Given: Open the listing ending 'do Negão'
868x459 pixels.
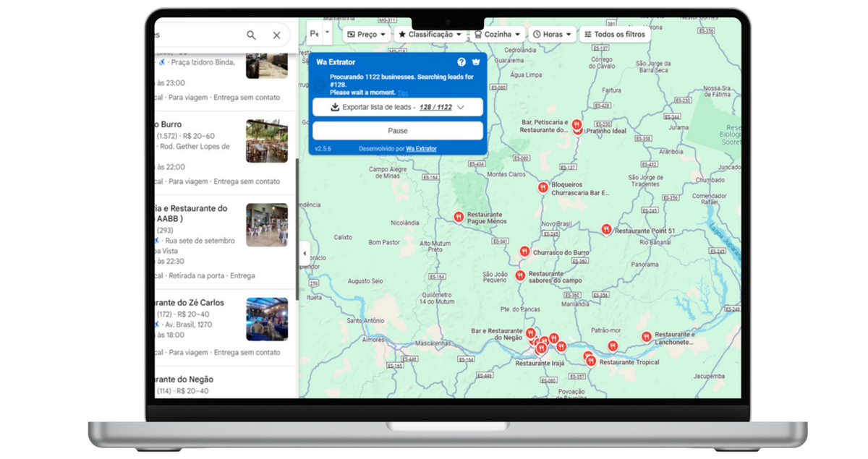Looking at the screenshot, I should click(184, 379).
